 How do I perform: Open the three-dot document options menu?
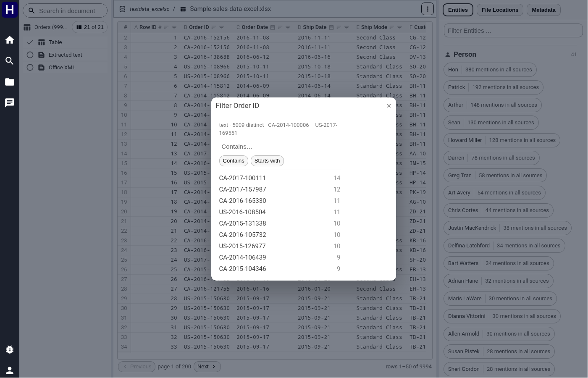point(427,9)
